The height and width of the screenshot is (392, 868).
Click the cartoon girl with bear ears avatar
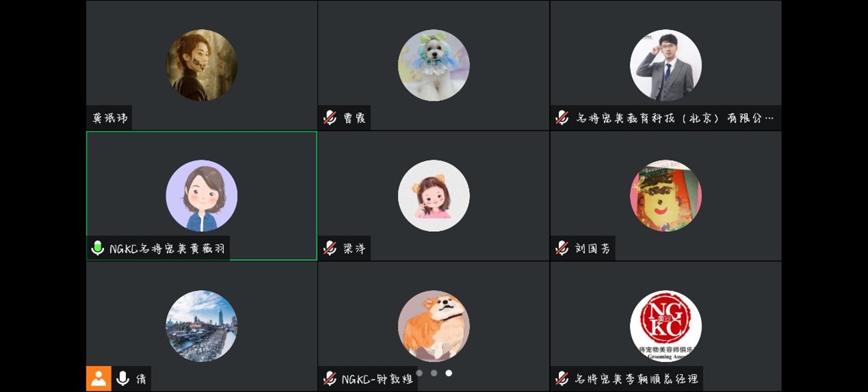(x=434, y=196)
